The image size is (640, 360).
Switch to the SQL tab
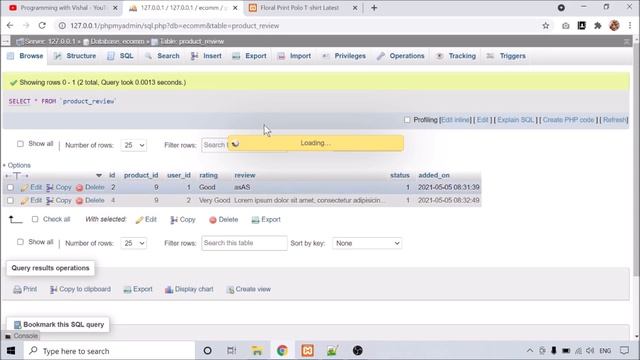pyautogui.click(x=120, y=56)
